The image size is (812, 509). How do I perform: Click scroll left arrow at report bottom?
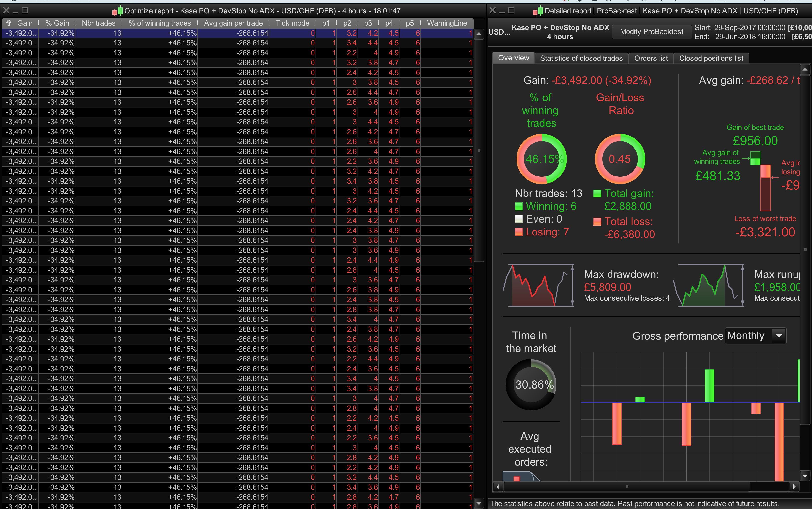498,487
